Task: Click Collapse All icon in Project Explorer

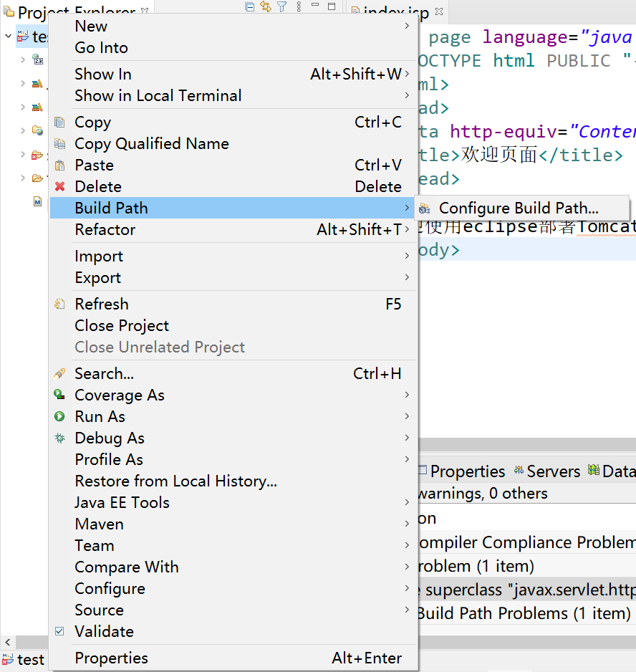Action: click(x=249, y=7)
